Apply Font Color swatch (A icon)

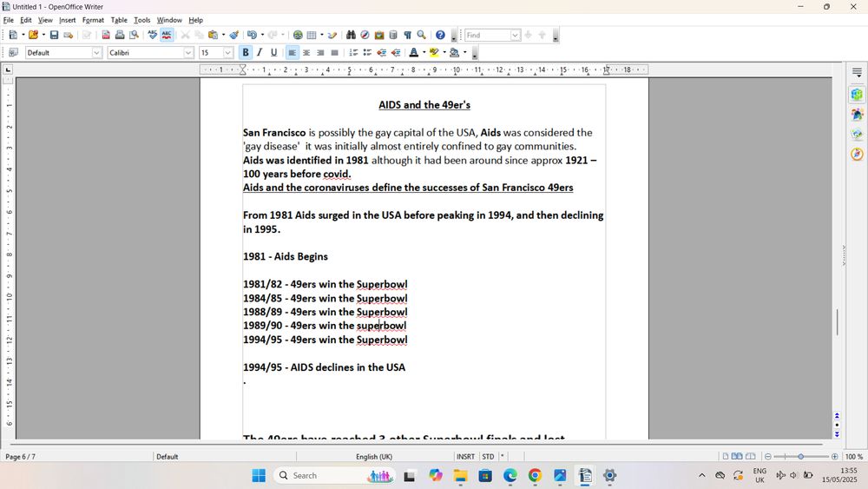click(x=413, y=53)
